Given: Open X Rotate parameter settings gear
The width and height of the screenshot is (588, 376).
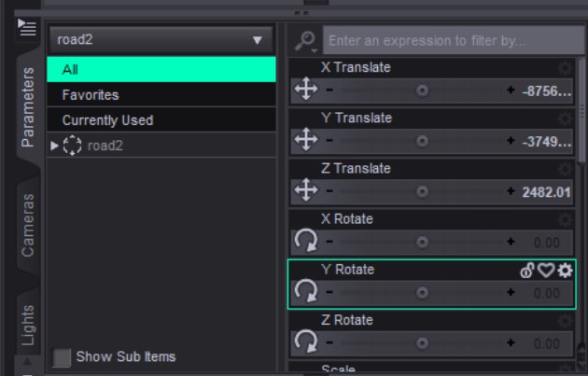Looking at the screenshot, I should pyautogui.click(x=565, y=219).
